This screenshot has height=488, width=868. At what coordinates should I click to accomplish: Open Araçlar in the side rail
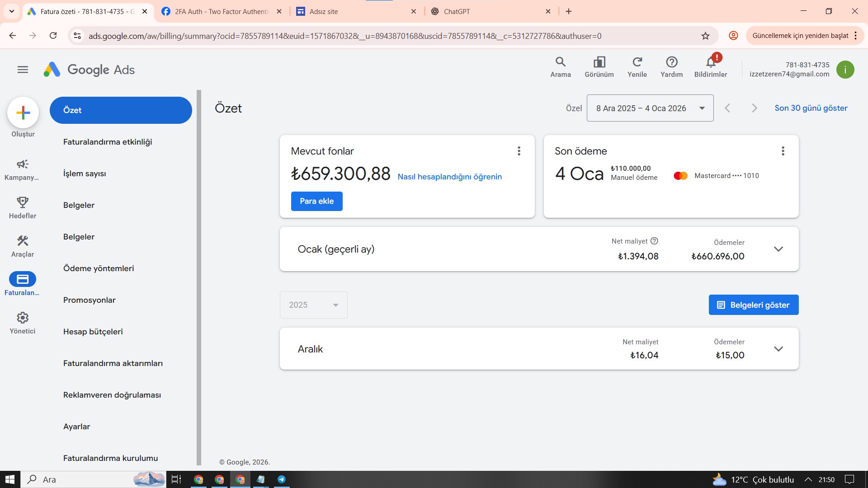coord(22,246)
